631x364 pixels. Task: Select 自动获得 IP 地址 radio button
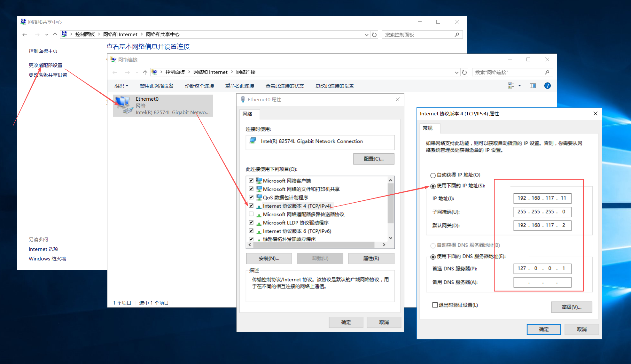[x=433, y=175]
